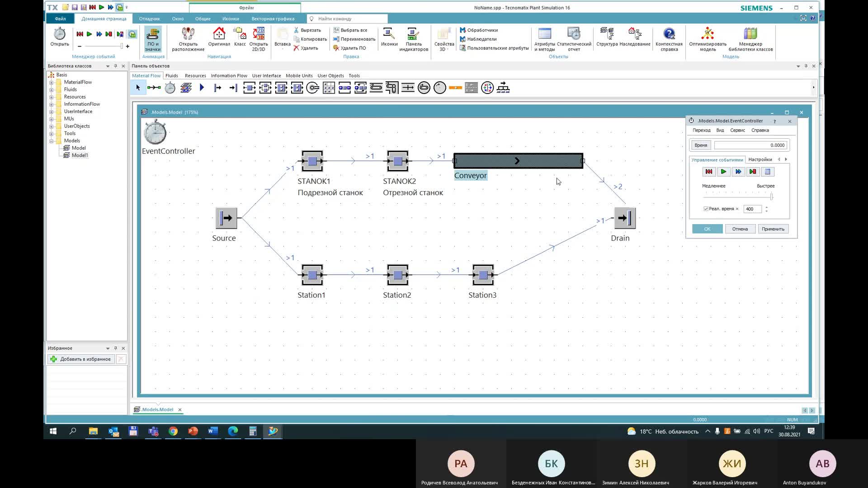
Task: Open Статистический отчет from the ribbon
Action: tap(574, 39)
